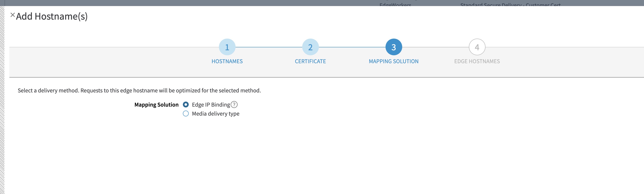Click the Add Hostname(s) title
644x194 pixels.
point(52,16)
